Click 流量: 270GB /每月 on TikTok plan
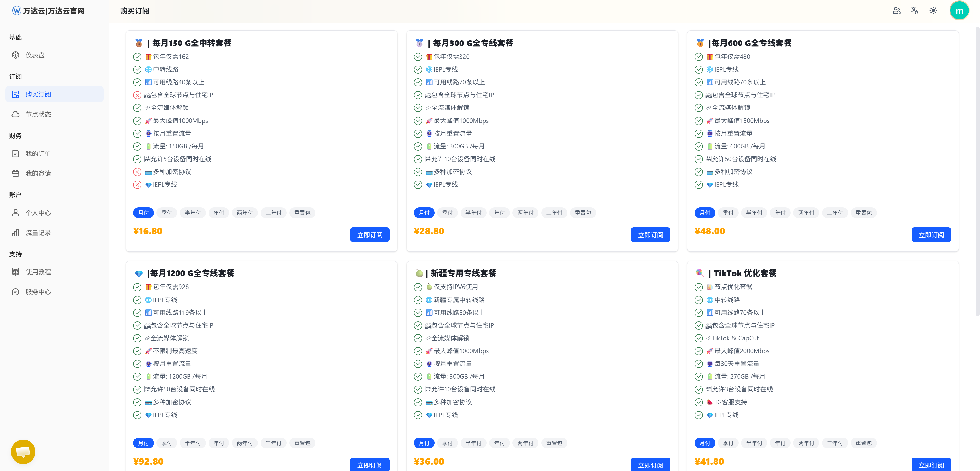The height and width of the screenshot is (471, 980). 740,377
